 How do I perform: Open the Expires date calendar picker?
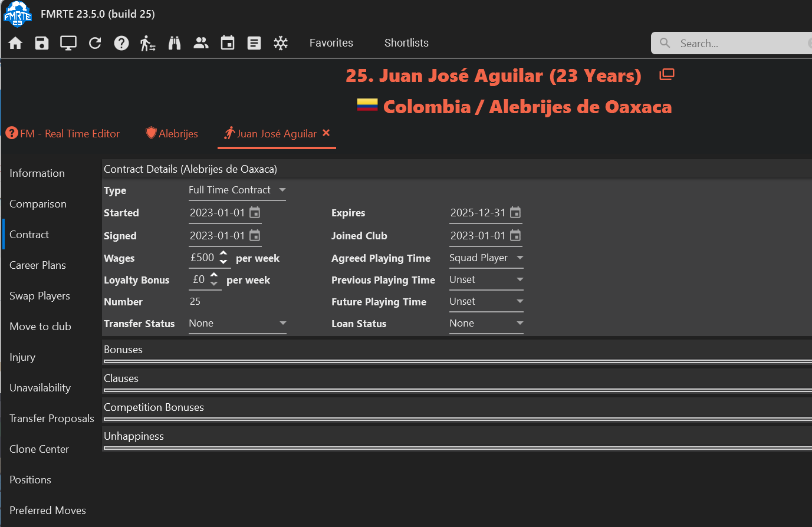pyautogui.click(x=515, y=212)
